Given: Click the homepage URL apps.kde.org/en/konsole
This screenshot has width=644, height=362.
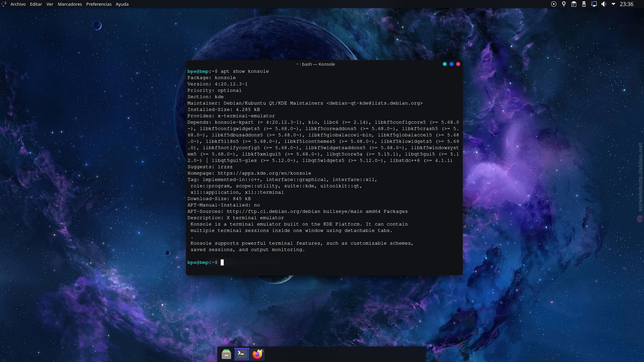Looking at the screenshot, I should (x=264, y=173).
